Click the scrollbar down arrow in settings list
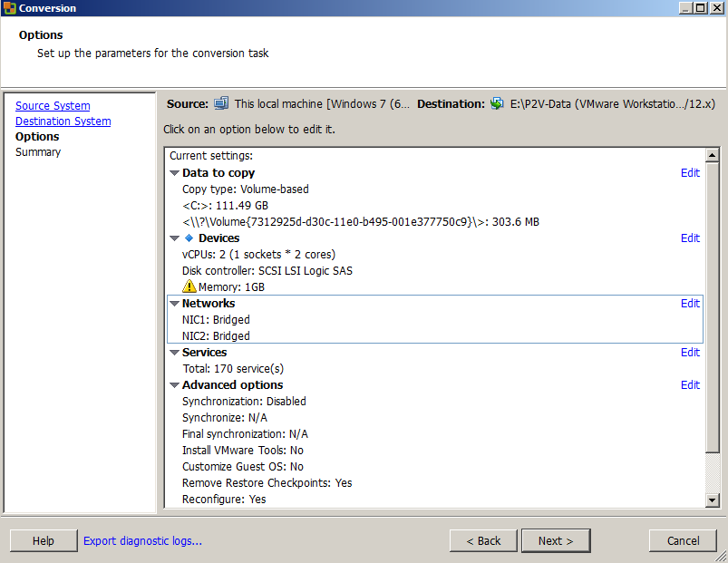The image size is (728, 563). tap(713, 500)
